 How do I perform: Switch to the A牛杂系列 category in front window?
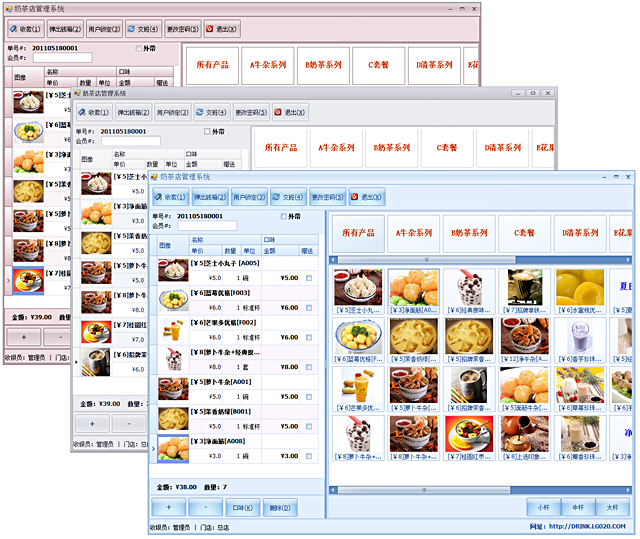[415, 233]
